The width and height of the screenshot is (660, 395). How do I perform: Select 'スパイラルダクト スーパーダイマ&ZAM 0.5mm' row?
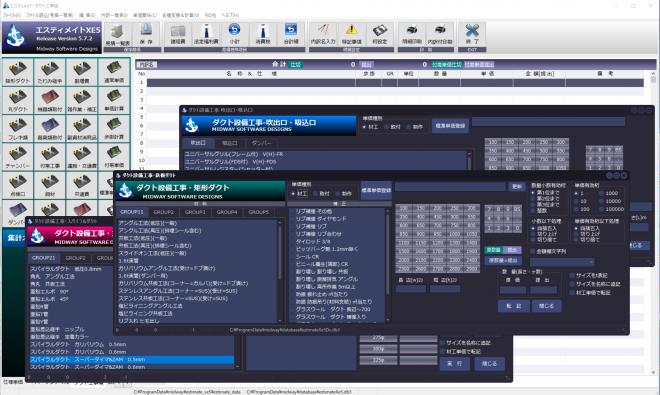(132, 360)
